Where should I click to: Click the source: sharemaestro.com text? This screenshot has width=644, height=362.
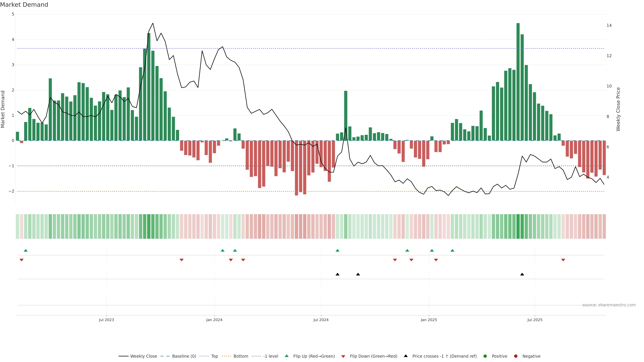click(x=609, y=305)
